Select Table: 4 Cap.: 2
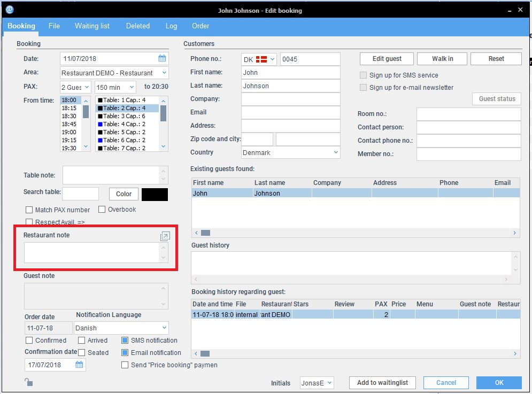 click(128, 124)
